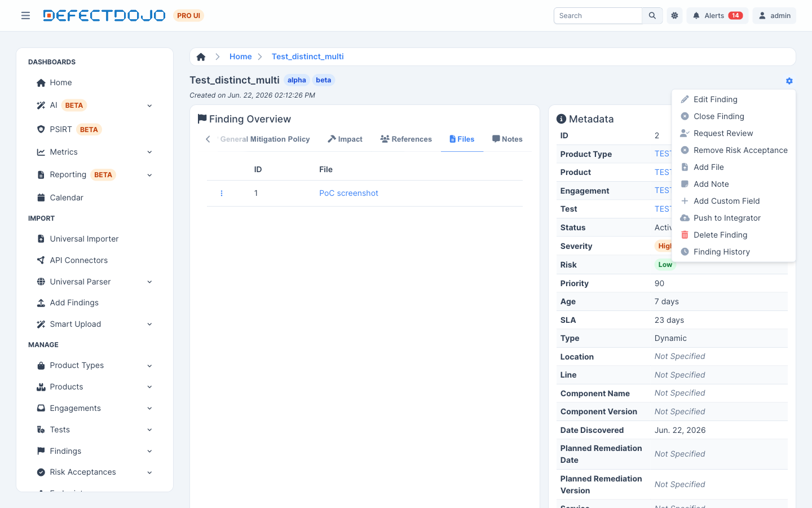Click the Priority value 90
Image resolution: width=812 pixels, height=508 pixels.
(659, 283)
